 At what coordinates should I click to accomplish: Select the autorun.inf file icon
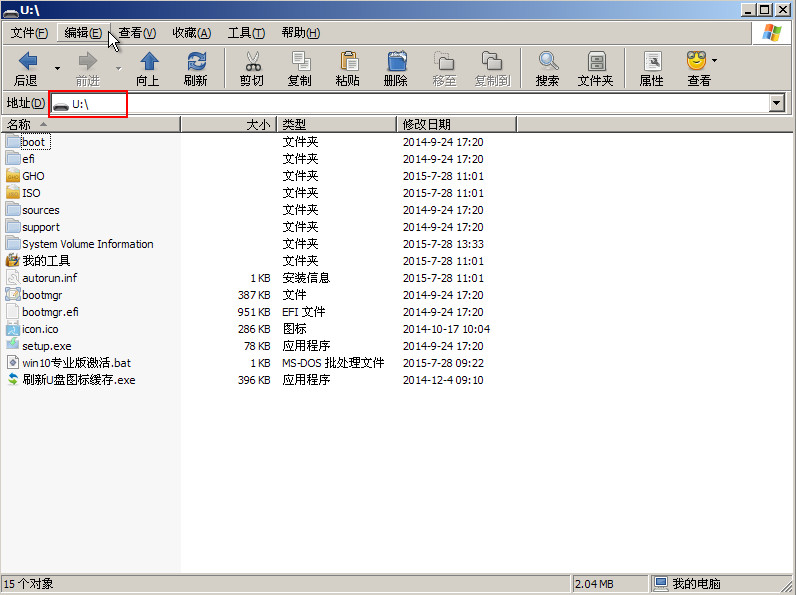point(13,277)
